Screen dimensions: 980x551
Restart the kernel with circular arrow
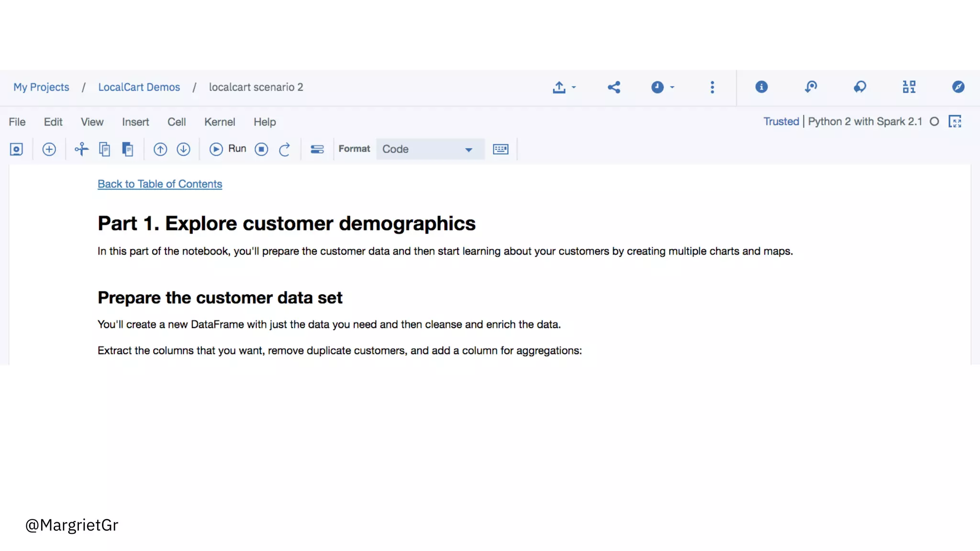coord(284,149)
